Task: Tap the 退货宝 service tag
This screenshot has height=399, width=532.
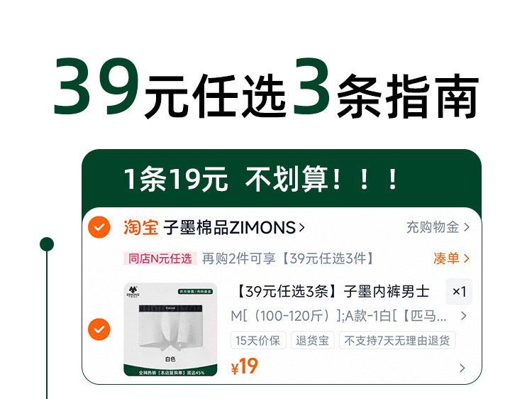Action: point(313,340)
